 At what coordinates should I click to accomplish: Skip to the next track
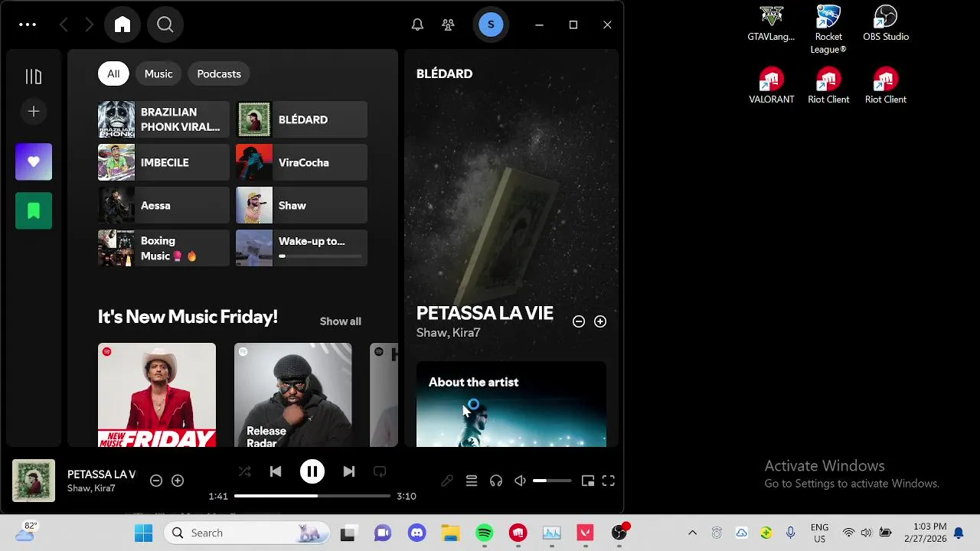(349, 471)
